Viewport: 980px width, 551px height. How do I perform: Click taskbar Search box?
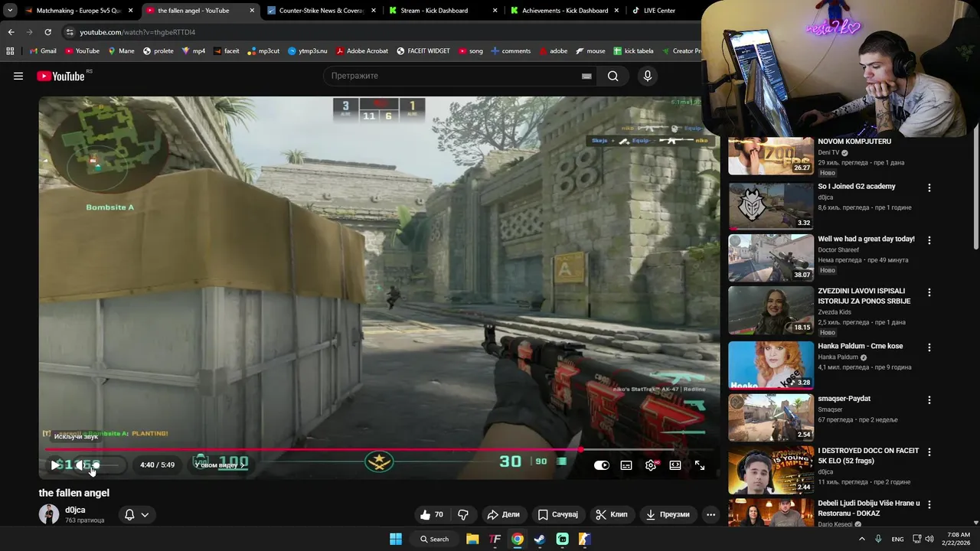[434, 539]
